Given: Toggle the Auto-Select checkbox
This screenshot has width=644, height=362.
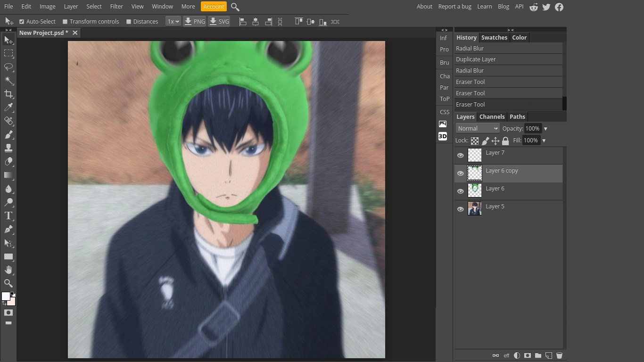Looking at the screenshot, I should [22, 22].
